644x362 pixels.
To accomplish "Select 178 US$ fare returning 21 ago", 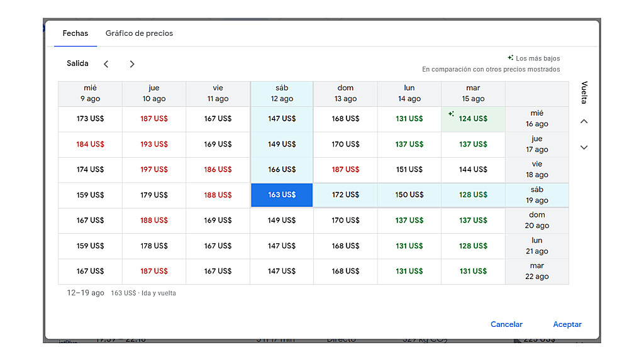I will 154,246.
